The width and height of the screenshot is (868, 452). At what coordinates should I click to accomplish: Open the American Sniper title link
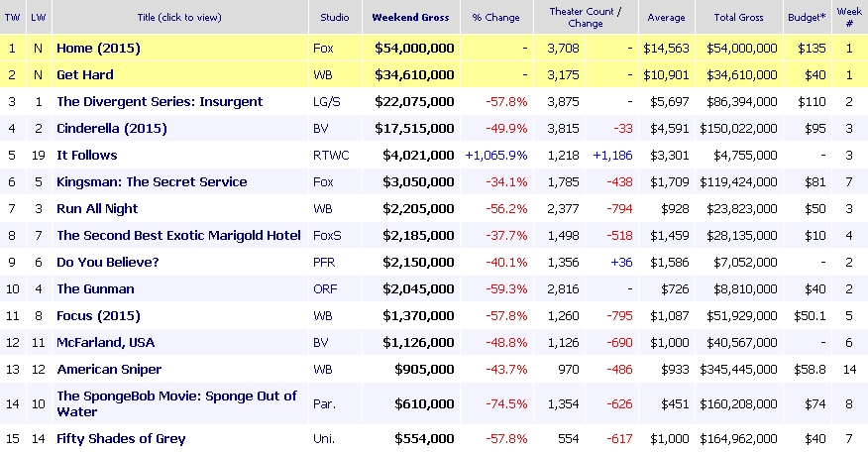coord(109,370)
